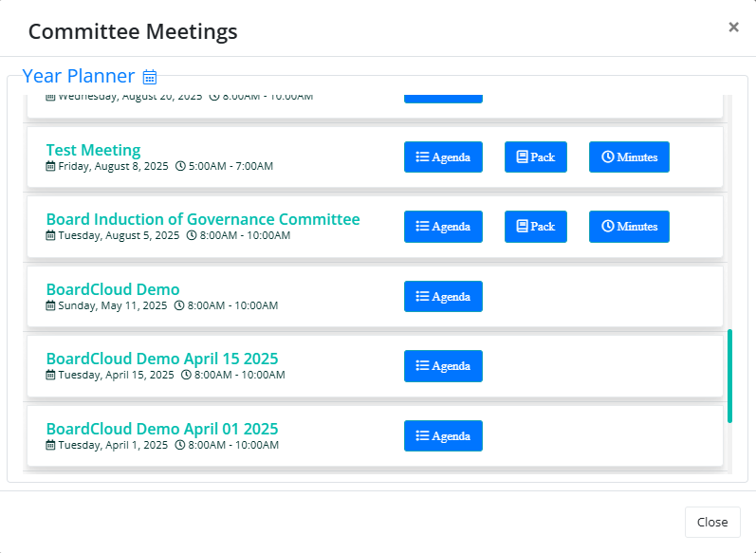View Minutes for Board Induction of Governance Committee
Image resolution: width=756 pixels, height=553 pixels.
pyautogui.click(x=629, y=226)
